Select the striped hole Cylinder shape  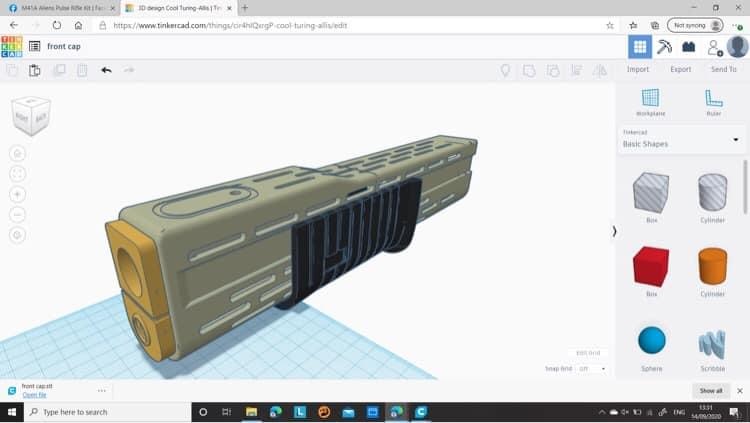coord(713,193)
